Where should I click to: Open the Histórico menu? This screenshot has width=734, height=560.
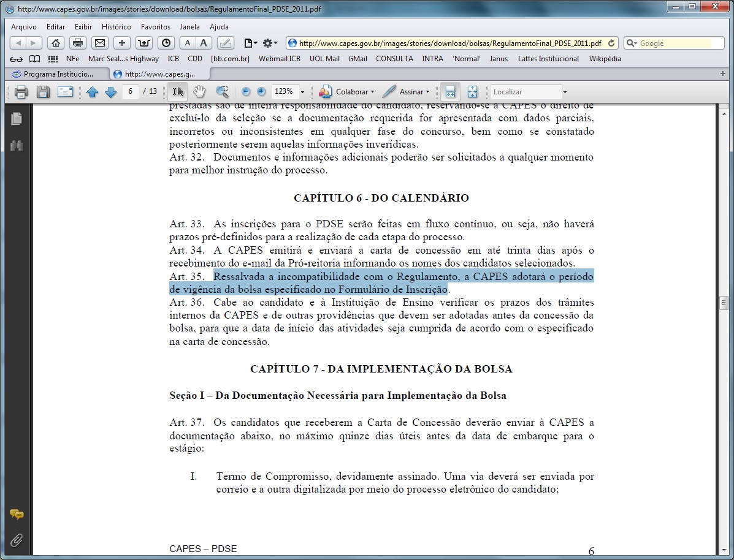pos(117,27)
